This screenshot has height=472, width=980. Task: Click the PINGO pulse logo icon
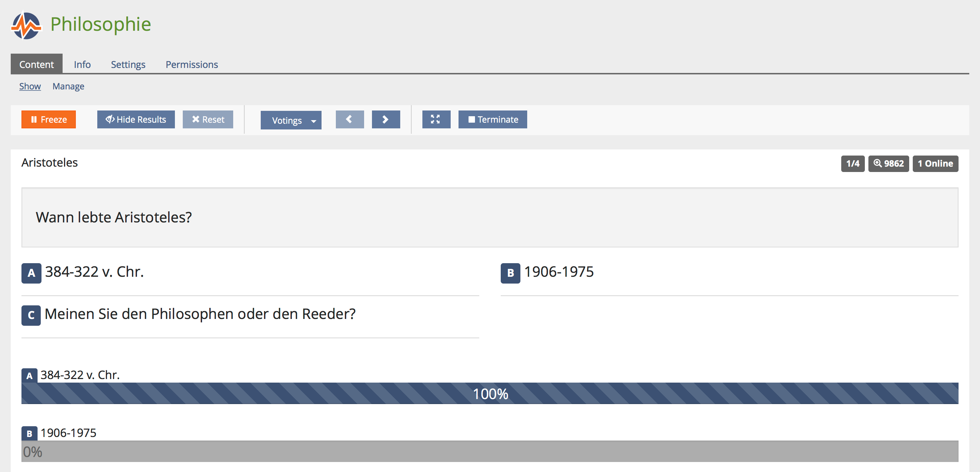(x=26, y=25)
